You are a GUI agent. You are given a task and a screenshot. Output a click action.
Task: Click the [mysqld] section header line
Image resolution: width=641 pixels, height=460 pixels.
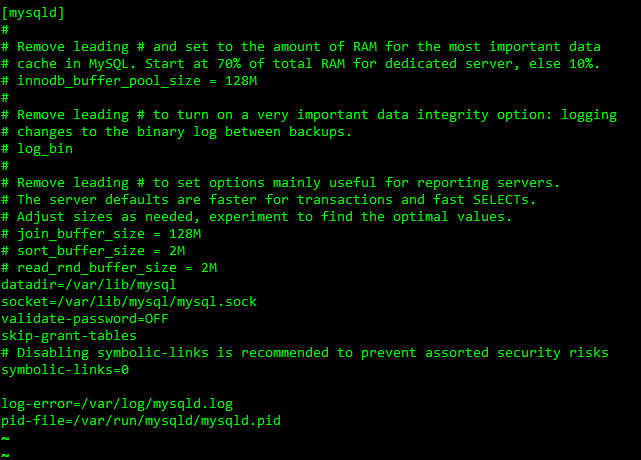click(x=33, y=13)
